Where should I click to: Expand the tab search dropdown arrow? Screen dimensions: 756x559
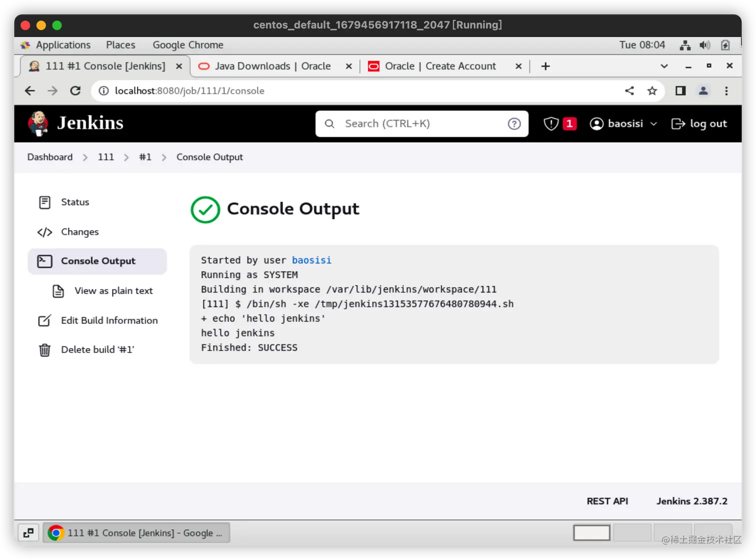(x=664, y=66)
